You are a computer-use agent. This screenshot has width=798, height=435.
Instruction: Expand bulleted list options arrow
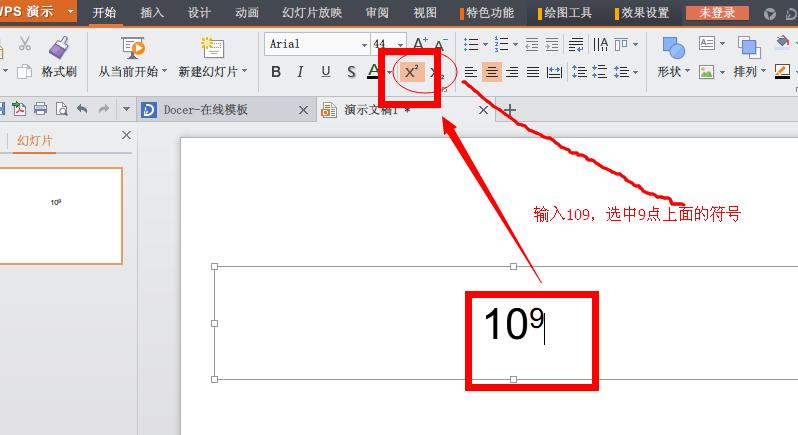pyautogui.click(x=485, y=45)
